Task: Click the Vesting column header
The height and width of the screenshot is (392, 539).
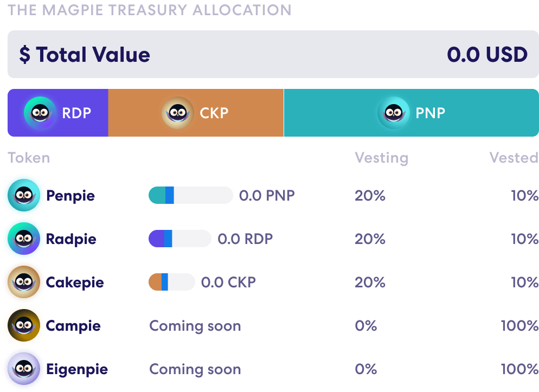Action: point(382,158)
